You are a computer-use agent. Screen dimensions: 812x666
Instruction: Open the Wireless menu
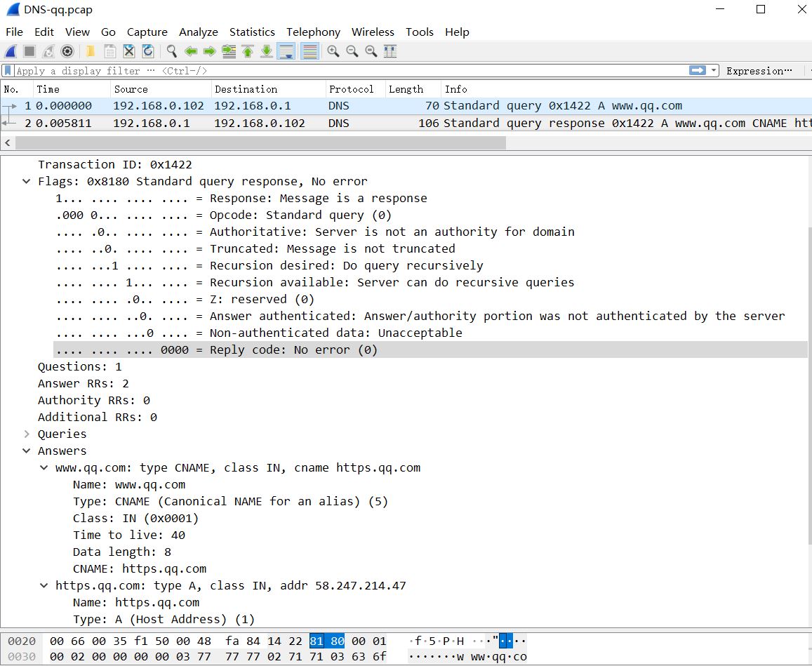tap(373, 32)
